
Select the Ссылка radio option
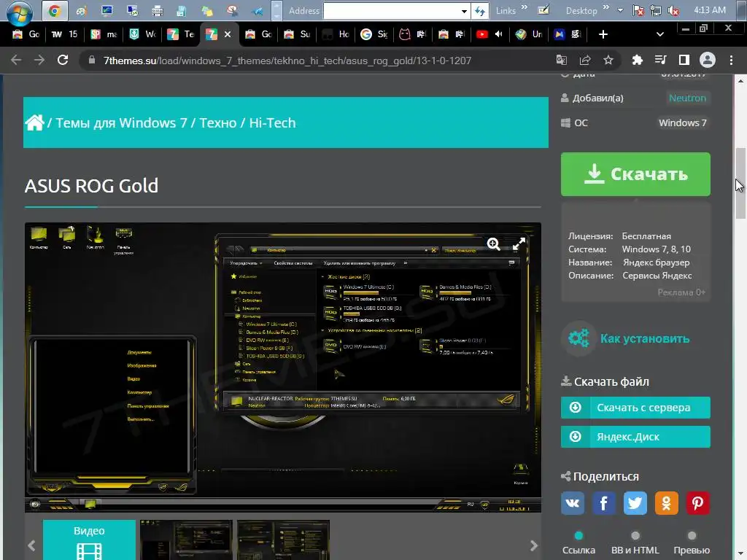coord(578,536)
